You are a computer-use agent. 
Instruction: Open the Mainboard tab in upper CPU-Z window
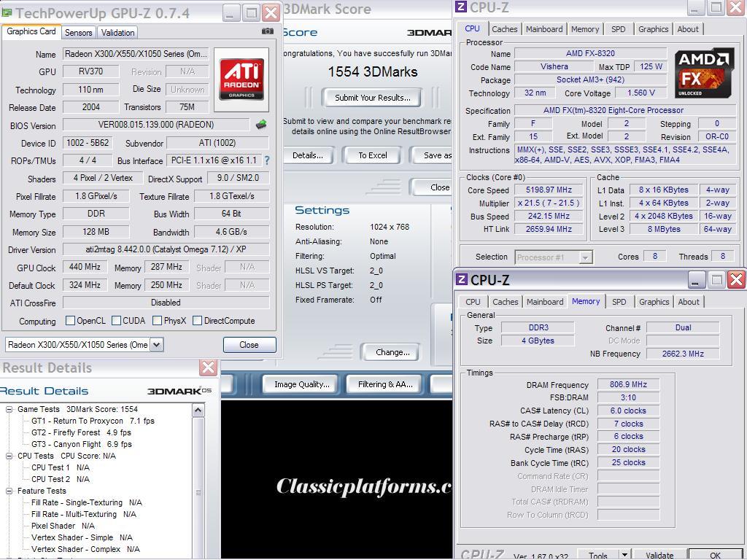pos(544,29)
